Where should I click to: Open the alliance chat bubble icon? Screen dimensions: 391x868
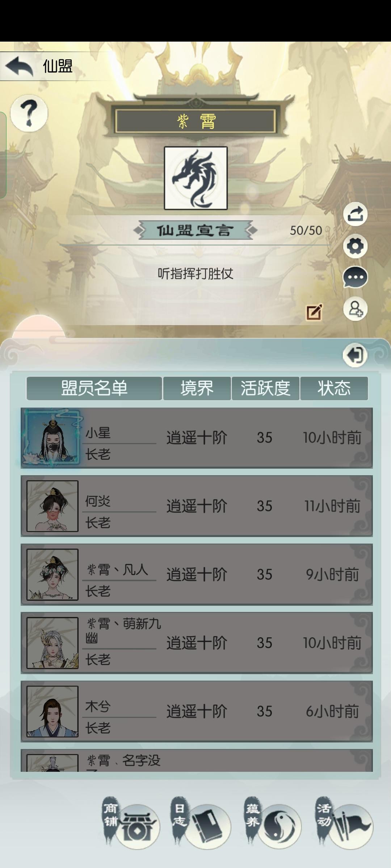[x=355, y=277]
